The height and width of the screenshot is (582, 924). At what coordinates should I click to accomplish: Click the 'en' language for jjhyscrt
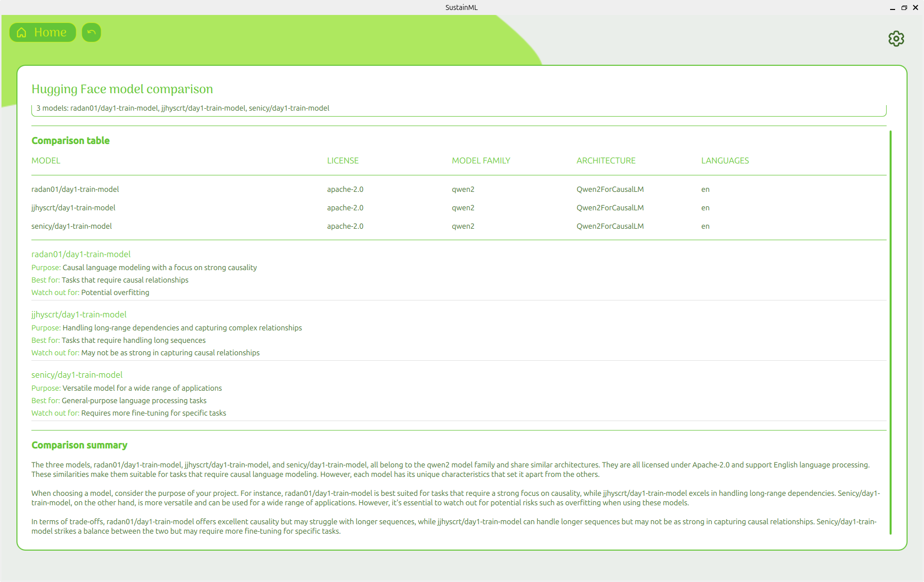pyautogui.click(x=705, y=208)
